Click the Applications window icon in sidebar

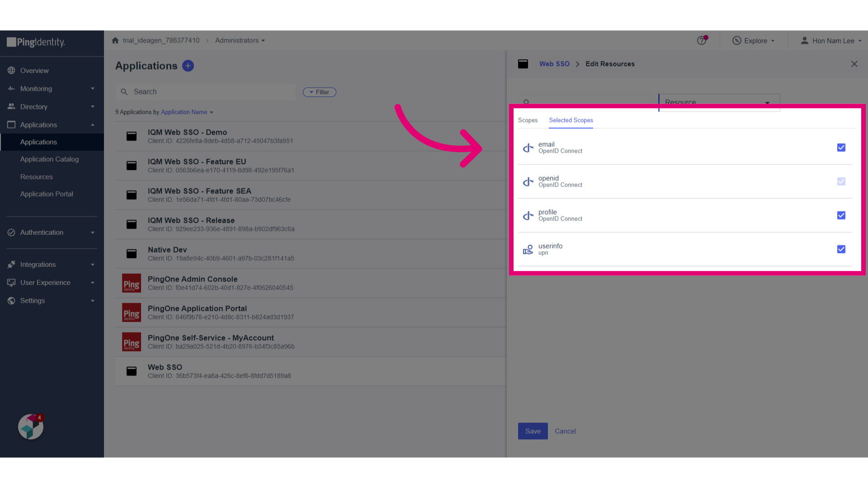pyautogui.click(x=11, y=125)
